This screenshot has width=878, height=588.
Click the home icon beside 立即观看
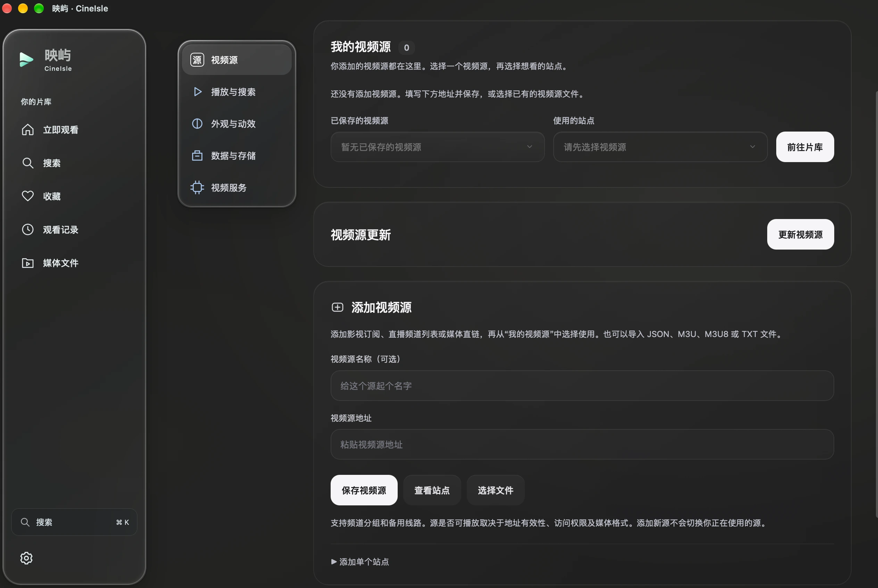pos(28,130)
